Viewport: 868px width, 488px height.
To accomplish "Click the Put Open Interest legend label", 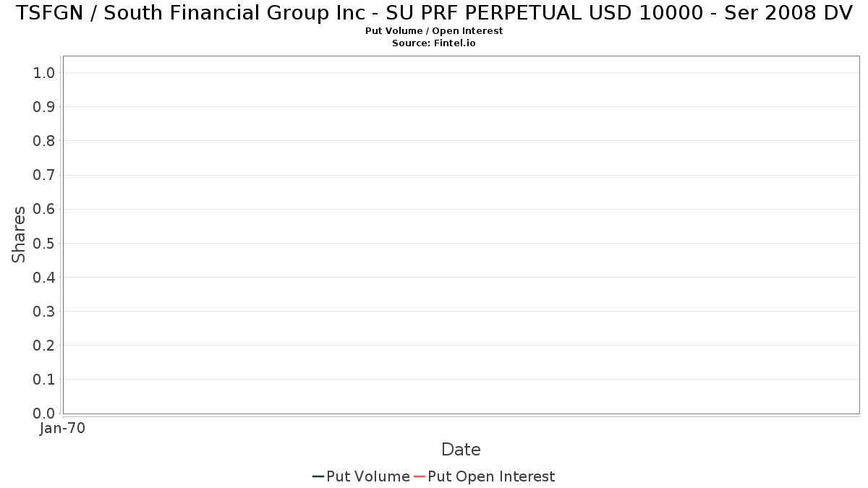I will point(491,476).
